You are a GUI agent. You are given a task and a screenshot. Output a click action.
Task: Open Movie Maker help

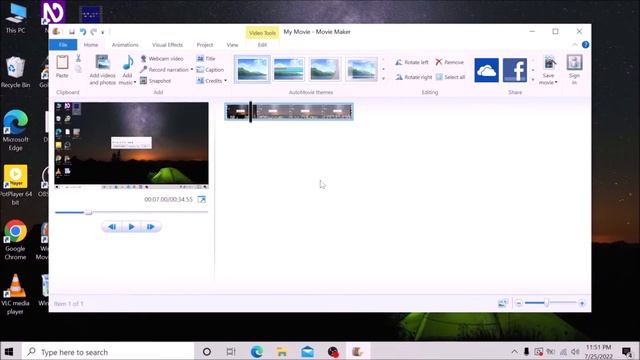coord(585,44)
